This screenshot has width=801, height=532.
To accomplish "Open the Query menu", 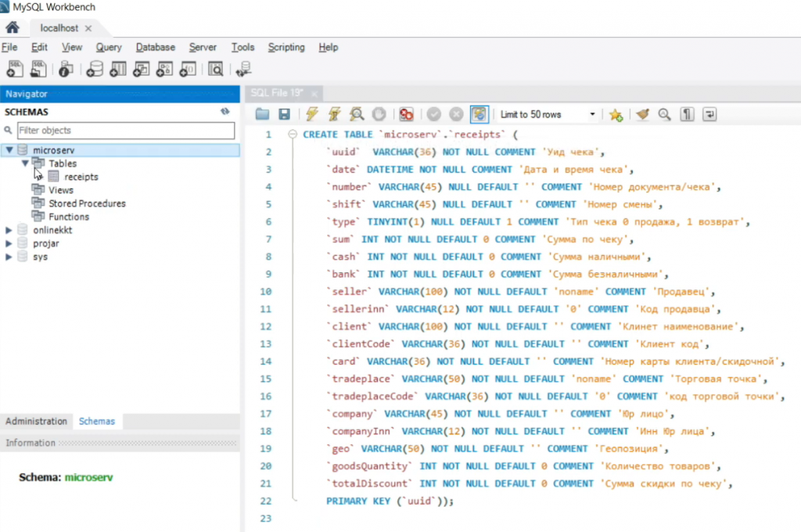I will point(108,47).
